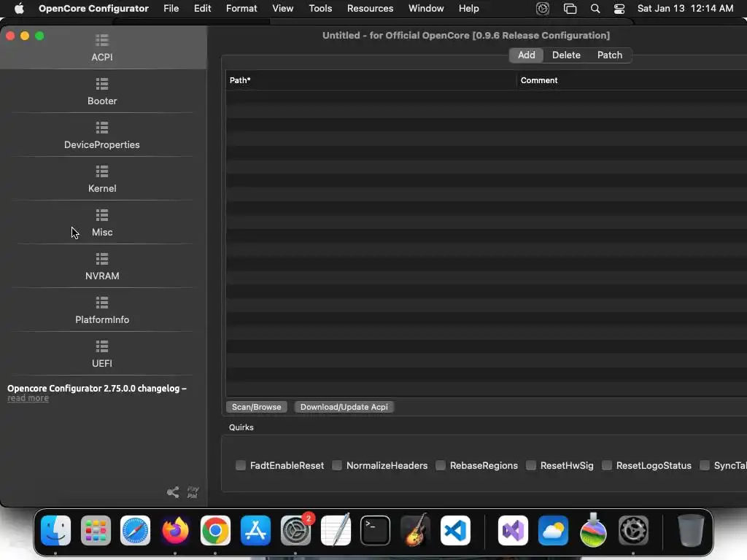
Task: Open the cloud app icon in dock
Action: (x=553, y=530)
